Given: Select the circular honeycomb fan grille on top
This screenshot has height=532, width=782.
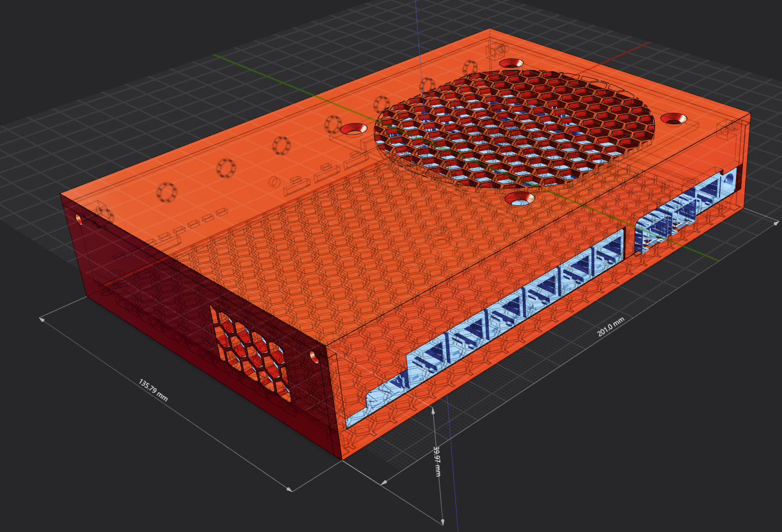Looking at the screenshot, I should pos(516,128).
